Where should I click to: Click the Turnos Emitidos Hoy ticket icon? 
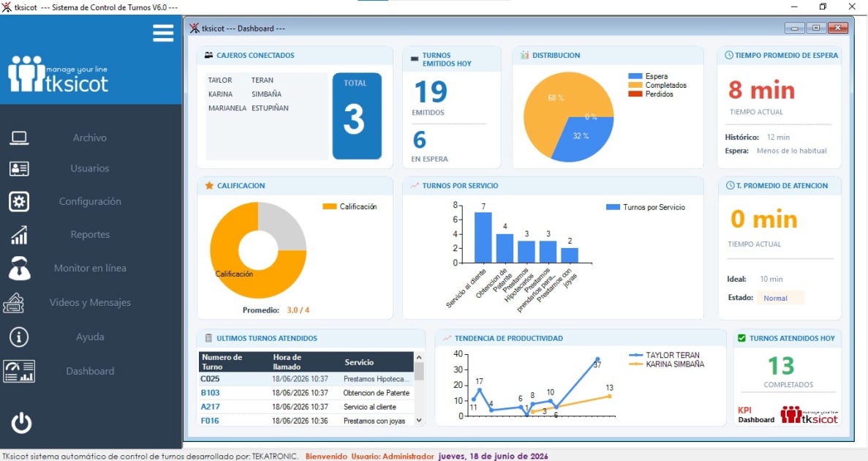tap(415, 59)
